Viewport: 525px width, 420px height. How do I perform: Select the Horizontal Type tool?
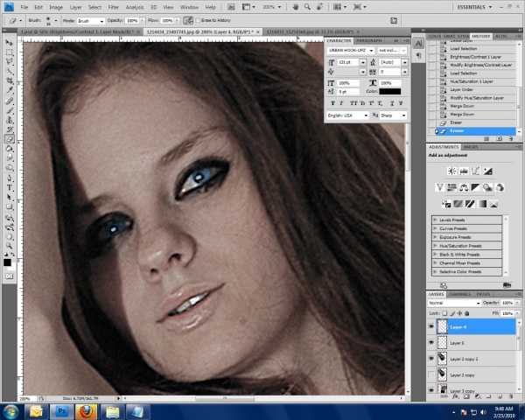10,187
